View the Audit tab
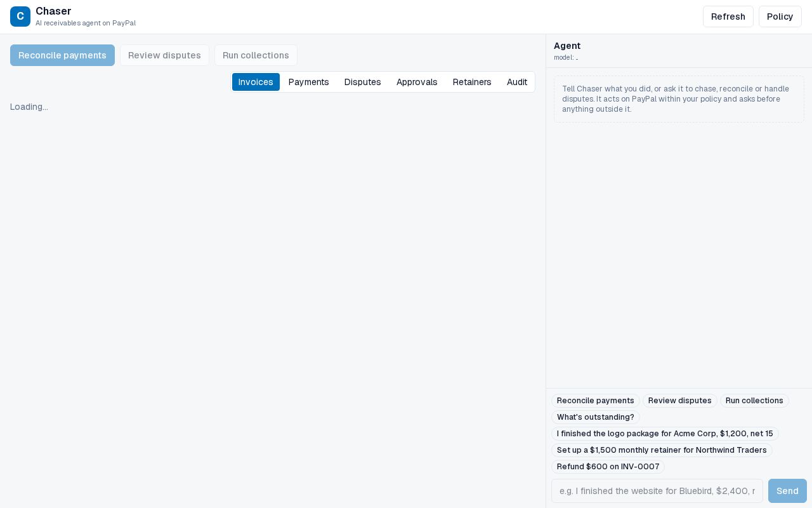The width and height of the screenshot is (812, 508). pyautogui.click(x=517, y=82)
